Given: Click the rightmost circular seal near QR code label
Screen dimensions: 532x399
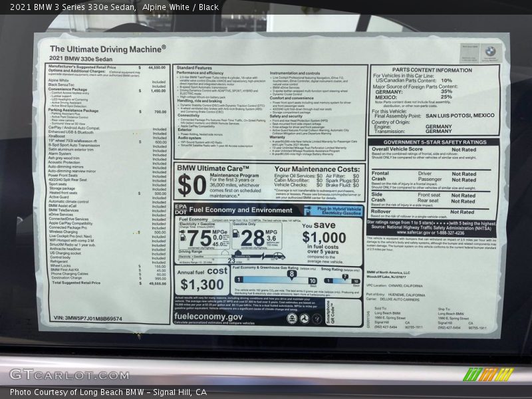Looking at the screenshot, I should tap(317, 319).
